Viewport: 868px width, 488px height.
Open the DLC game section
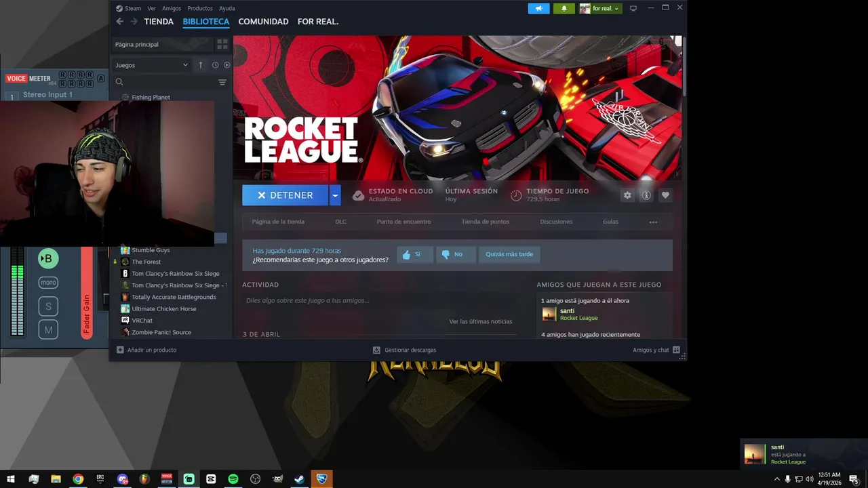pyautogui.click(x=340, y=222)
